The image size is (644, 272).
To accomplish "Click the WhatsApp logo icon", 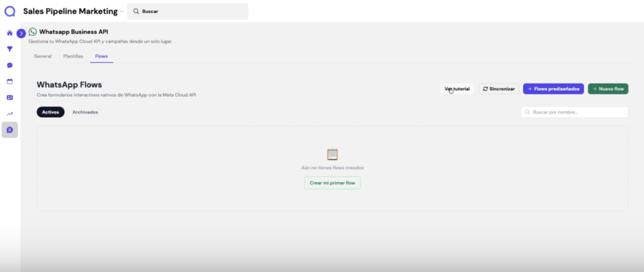I will pyautogui.click(x=33, y=31).
